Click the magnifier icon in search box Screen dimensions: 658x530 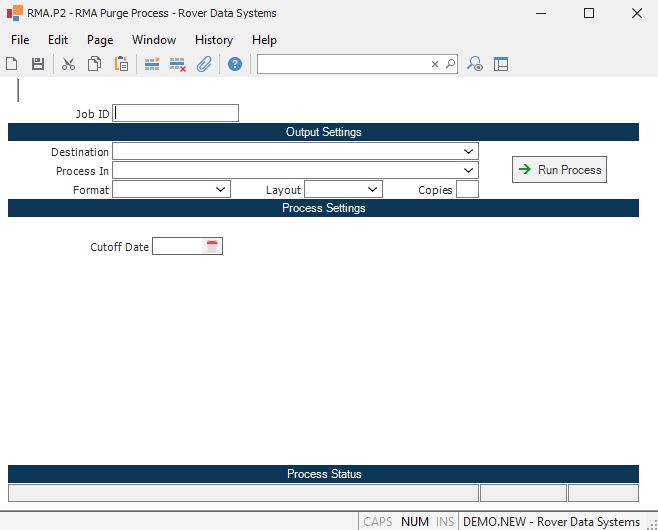coord(450,64)
